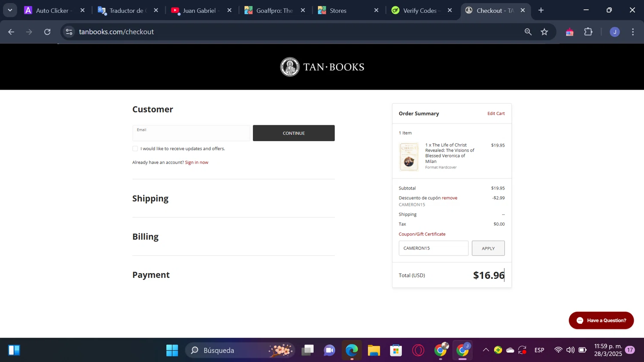Click the Sign in now link
The height and width of the screenshot is (362, 644).
[x=197, y=162]
